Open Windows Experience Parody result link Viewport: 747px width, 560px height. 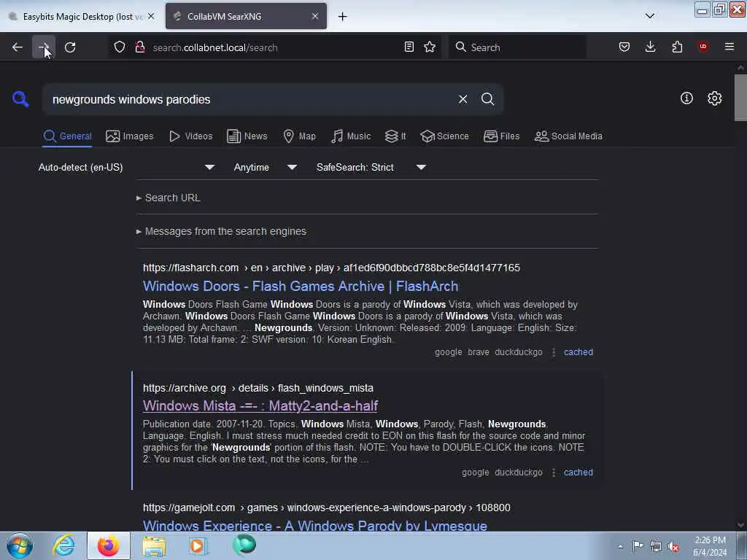point(315,526)
